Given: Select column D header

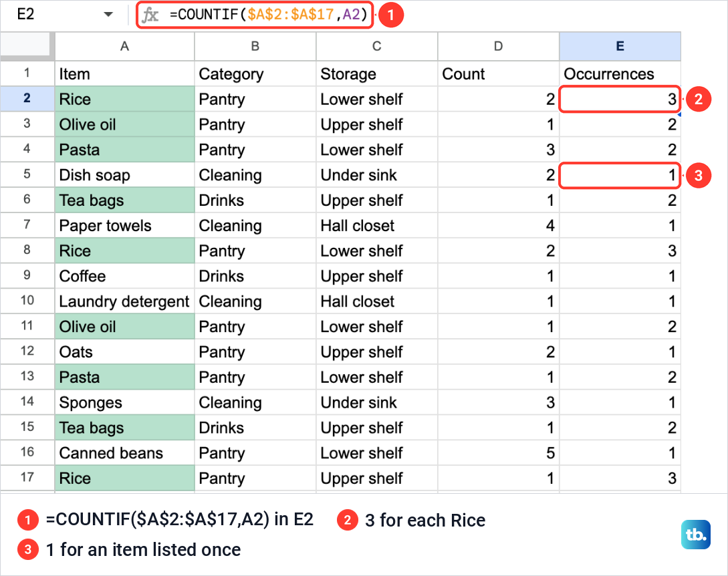Looking at the screenshot, I should click(498, 46).
